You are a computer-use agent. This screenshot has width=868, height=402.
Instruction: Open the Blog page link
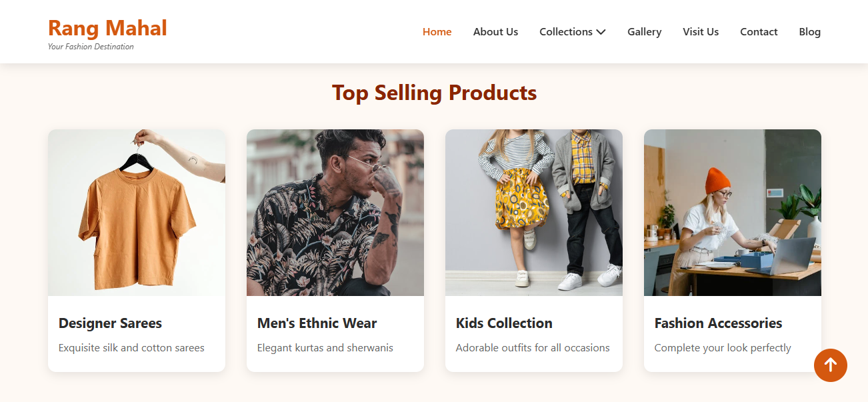coord(809,32)
